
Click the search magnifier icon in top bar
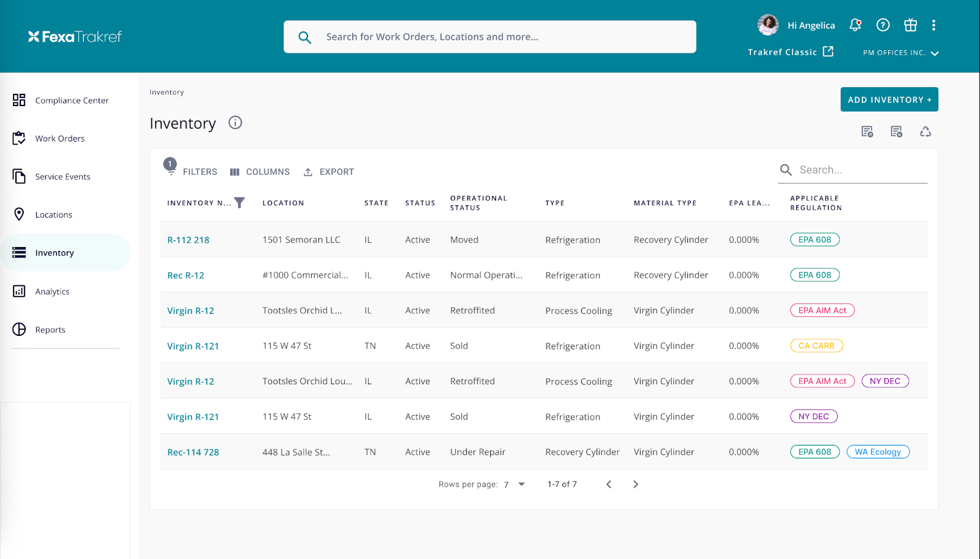[304, 37]
